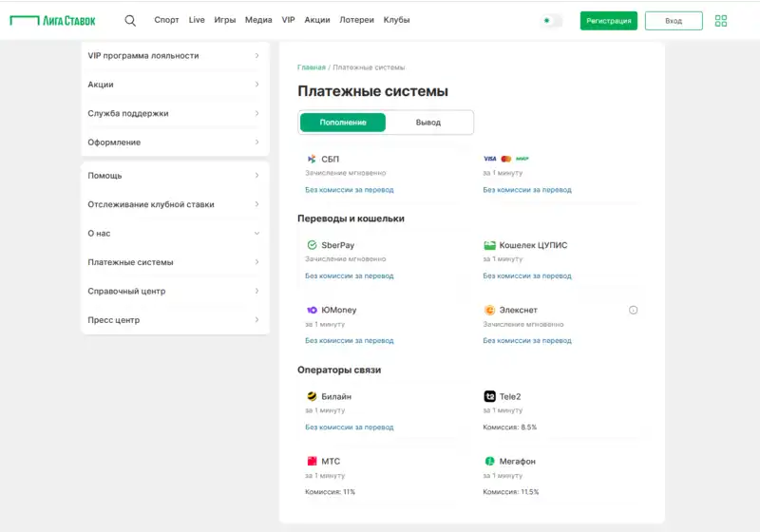Open the search magnifier icon
Viewport: 760px width, 532px height.
130,20
